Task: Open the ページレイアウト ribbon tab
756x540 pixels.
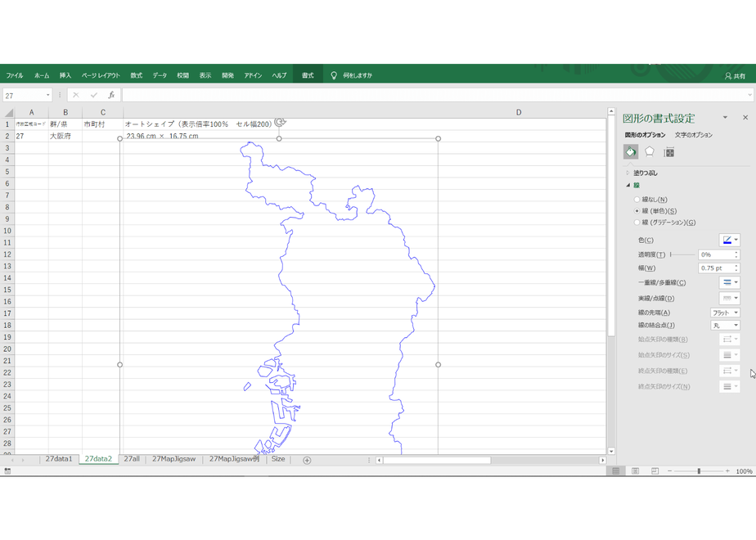Action: click(x=101, y=75)
